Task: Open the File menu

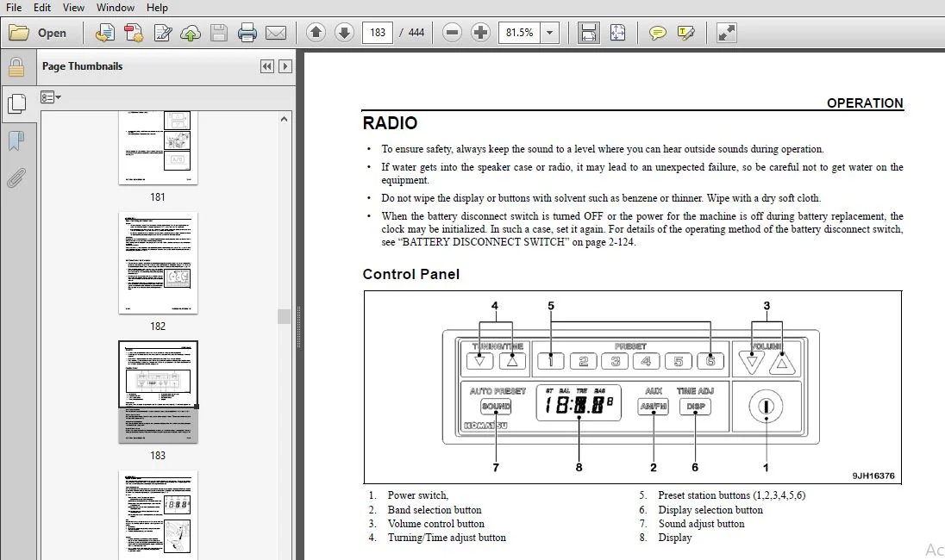Action: click(x=14, y=7)
